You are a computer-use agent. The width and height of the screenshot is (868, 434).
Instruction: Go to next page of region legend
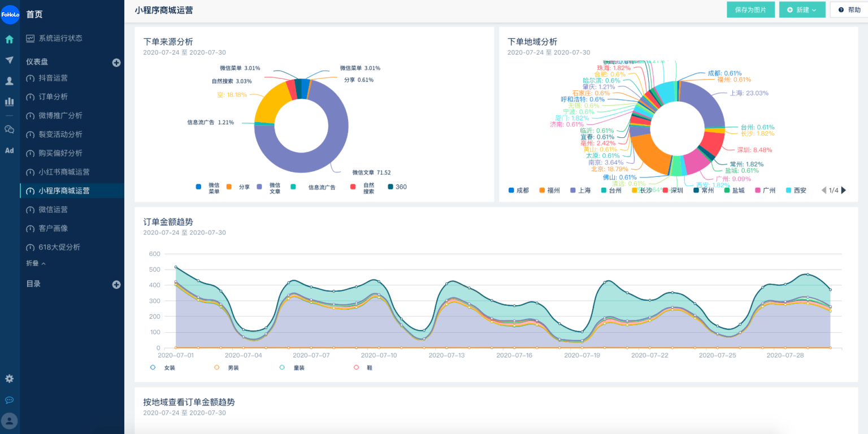coord(844,190)
